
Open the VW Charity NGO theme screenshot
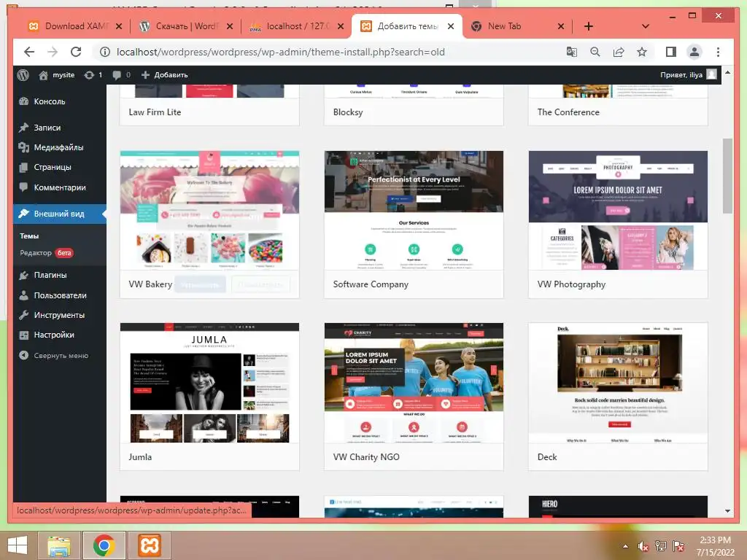coord(414,382)
